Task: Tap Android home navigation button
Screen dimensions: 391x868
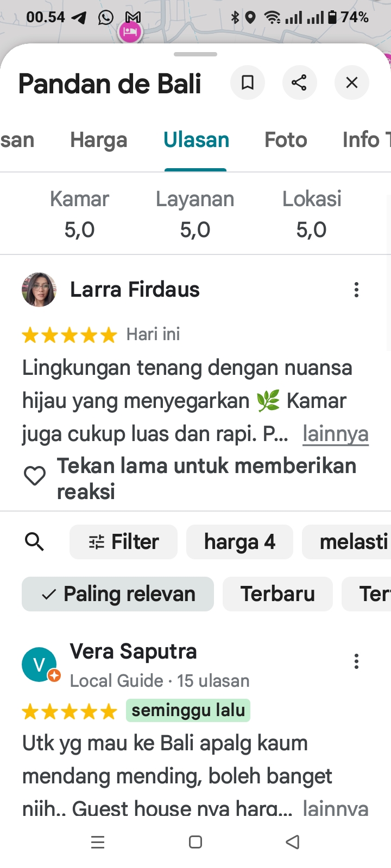Action: (195, 842)
